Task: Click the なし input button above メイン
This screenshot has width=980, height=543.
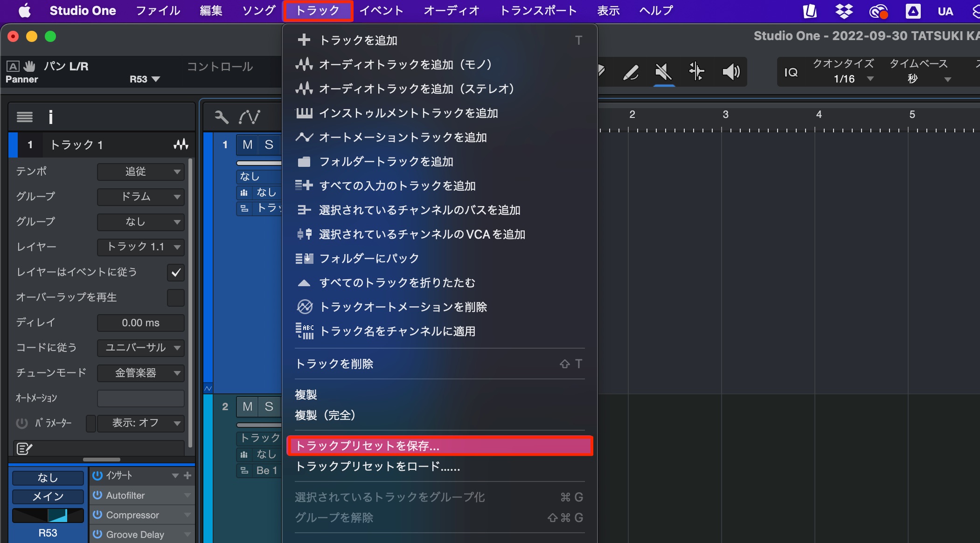Action: [x=48, y=478]
